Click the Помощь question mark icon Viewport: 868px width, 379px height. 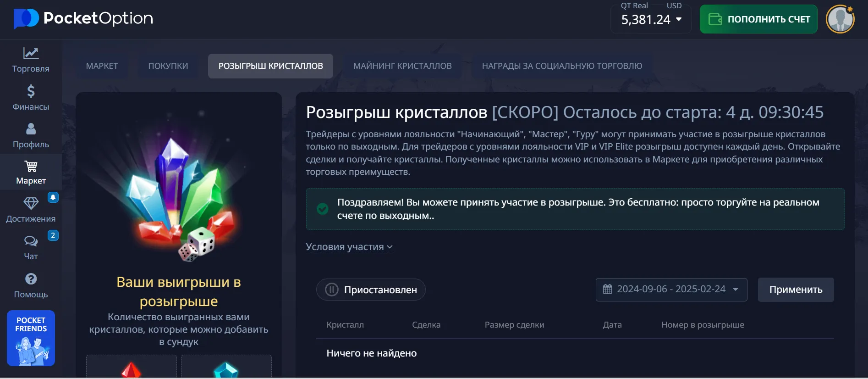[x=31, y=279]
